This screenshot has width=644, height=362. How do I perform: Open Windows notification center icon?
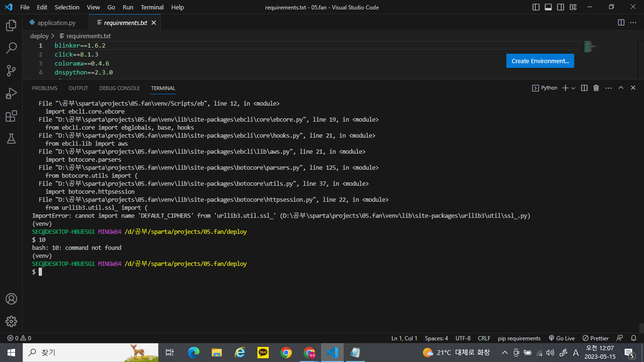point(629,352)
